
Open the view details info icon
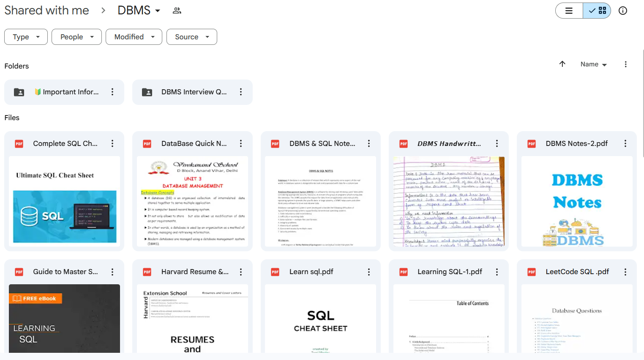point(622,11)
